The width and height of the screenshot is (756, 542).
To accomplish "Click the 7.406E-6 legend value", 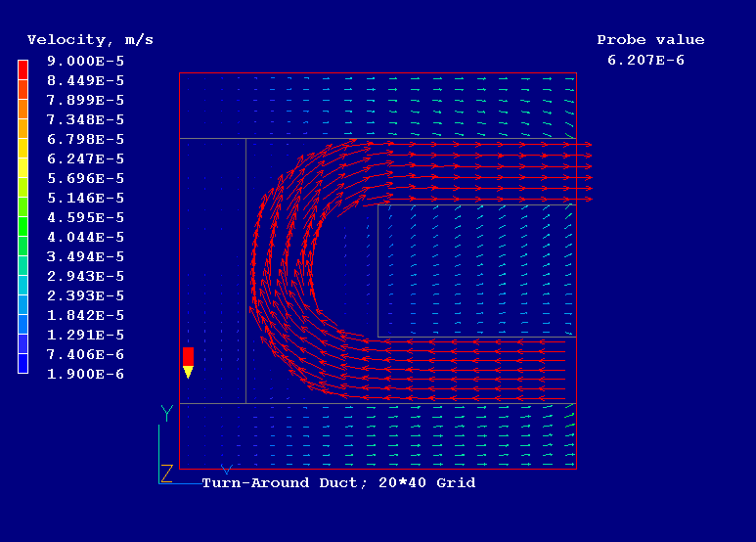I will pyautogui.click(x=86, y=354).
